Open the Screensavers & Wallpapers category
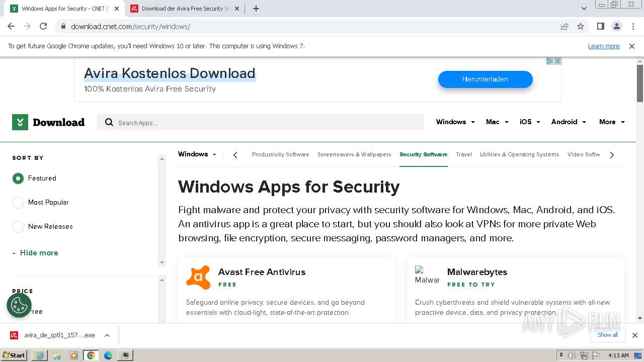 pyautogui.click(x=354, y=154)
